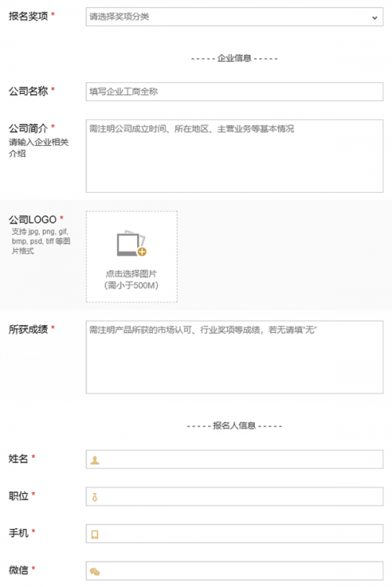Click the dropdown chevron for 报名奖项
Screen dimensions: 392x587
(x=375, y=17)
